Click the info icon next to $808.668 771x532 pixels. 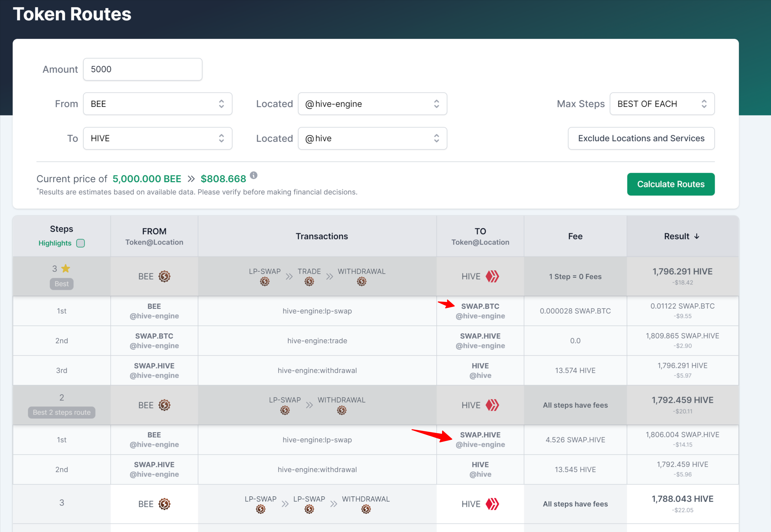click(x=254, y=175)
